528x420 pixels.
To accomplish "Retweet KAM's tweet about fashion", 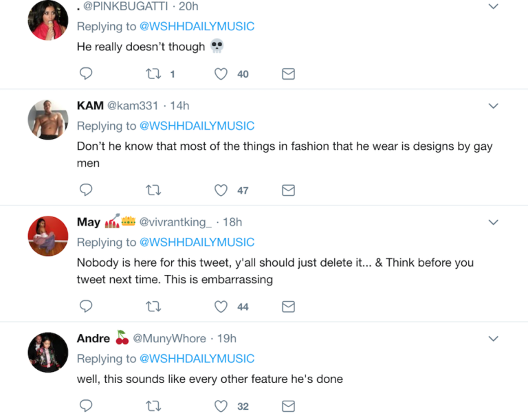I will 154,190.
